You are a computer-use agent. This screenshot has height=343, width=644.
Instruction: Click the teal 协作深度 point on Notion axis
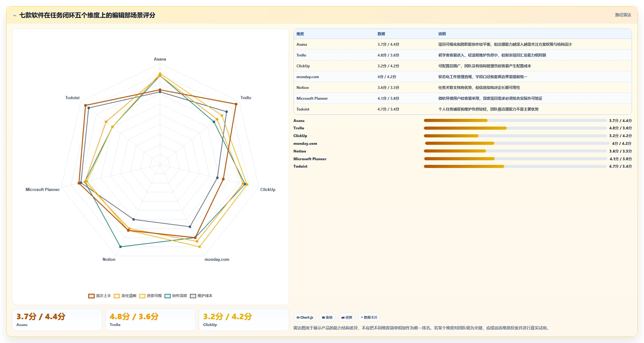[121, 247]
